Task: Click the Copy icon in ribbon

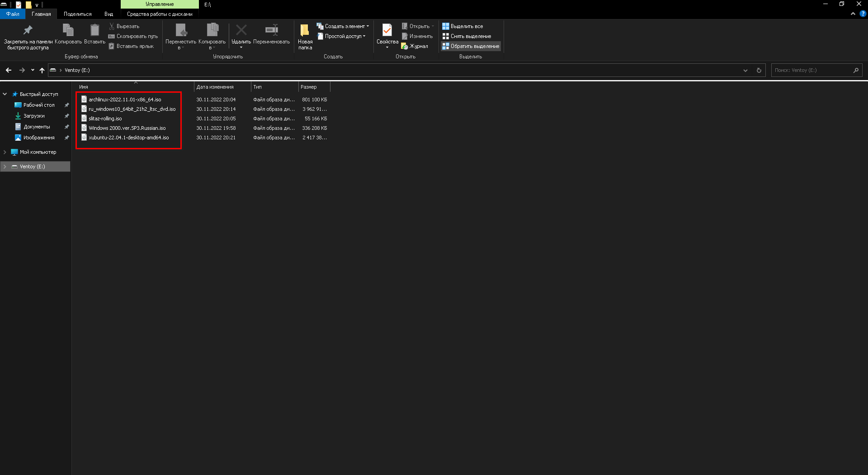Action: point(68,30)
